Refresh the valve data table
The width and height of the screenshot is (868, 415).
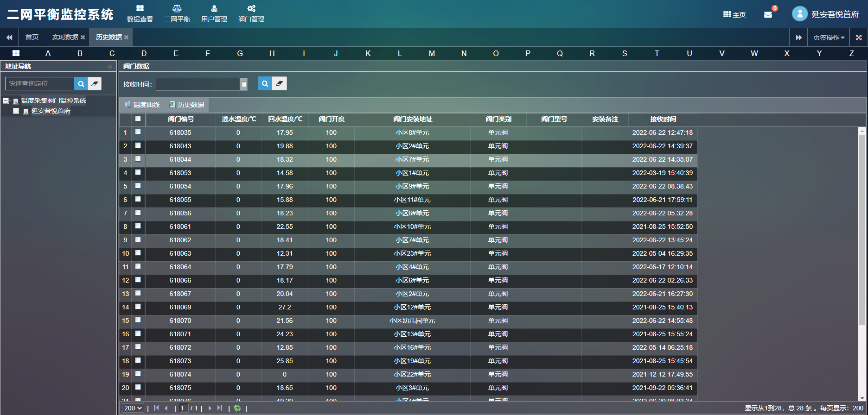pyautogui.click(x=237, y=408)
